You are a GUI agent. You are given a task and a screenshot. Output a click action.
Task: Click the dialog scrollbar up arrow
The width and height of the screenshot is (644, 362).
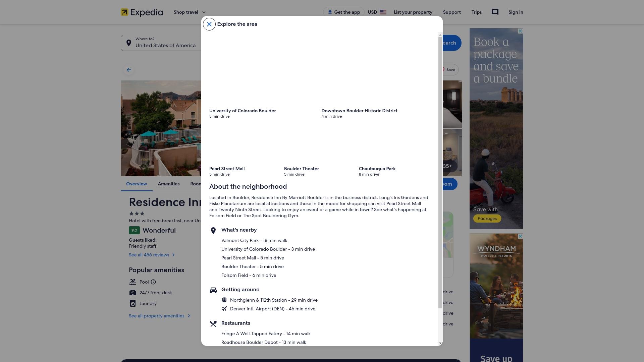point(440,35)
